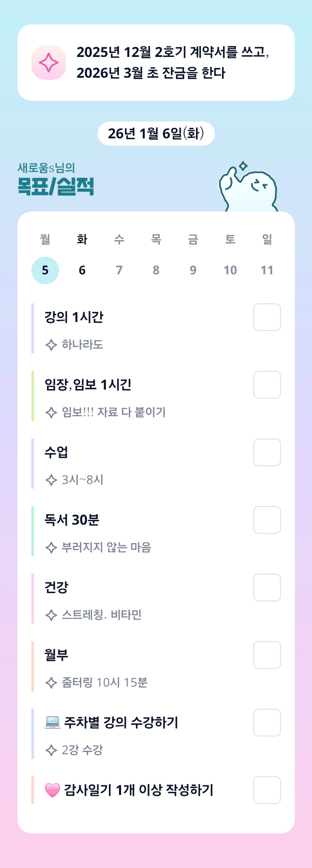Click the pink heart emoji icon
The image size is (312, 868).
click(x=52, y=790)
